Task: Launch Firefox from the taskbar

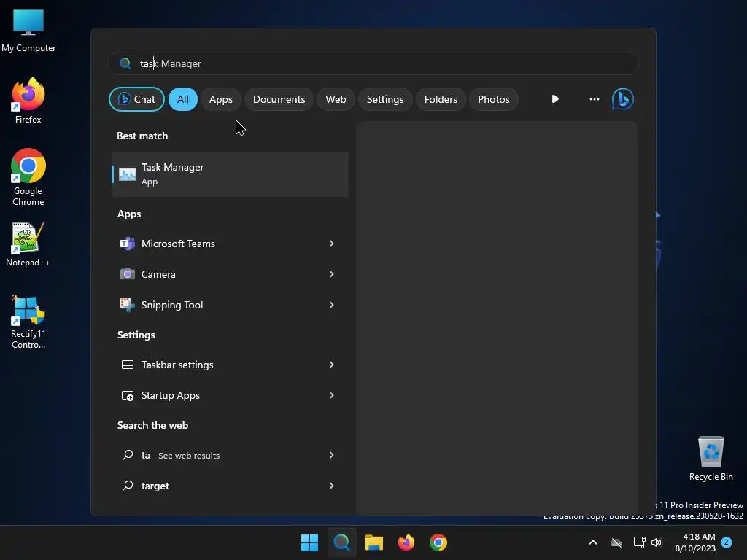Action: [x=406, y=542]
